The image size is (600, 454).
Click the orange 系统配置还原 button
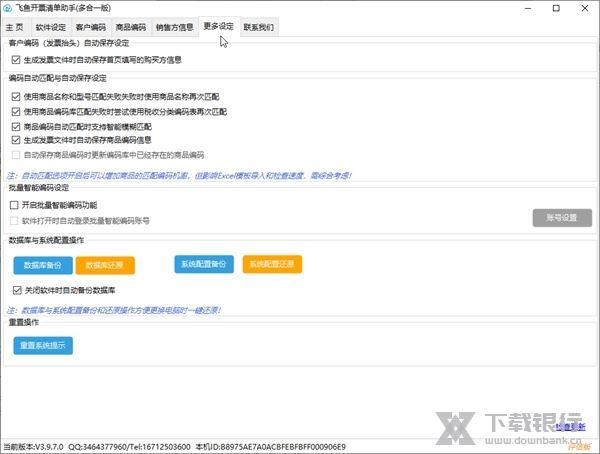(x=272, y=264)
